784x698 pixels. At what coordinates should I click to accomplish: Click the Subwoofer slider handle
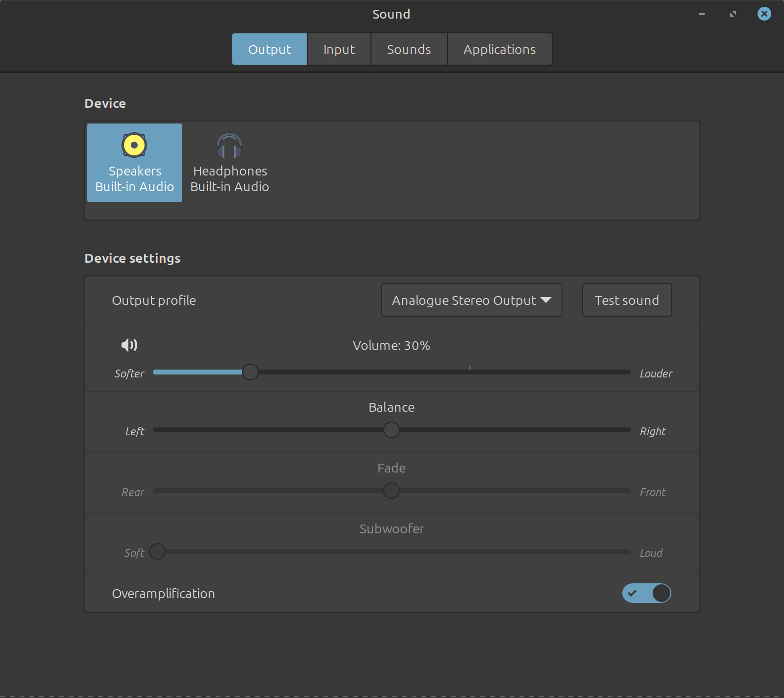pyautogui.click(x=157, y=551)
